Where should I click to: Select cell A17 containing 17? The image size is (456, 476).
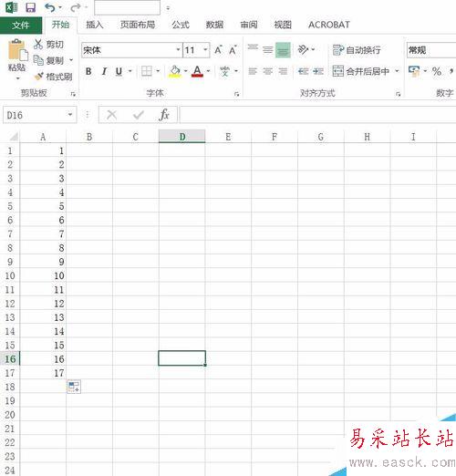click(43, 373)
